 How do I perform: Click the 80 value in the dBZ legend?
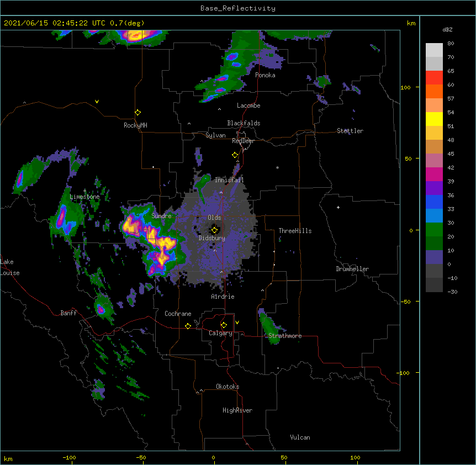pyautogui.click(x=451, y=44)
